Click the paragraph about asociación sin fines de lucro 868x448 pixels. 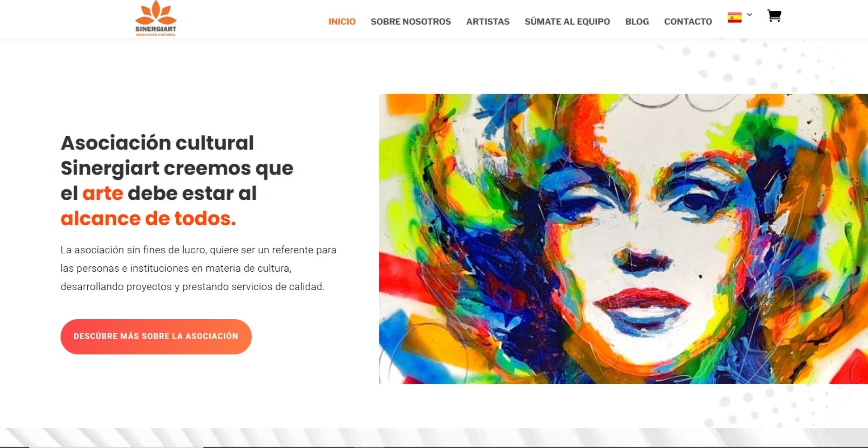pyautogui.click(x=198, y=268)
